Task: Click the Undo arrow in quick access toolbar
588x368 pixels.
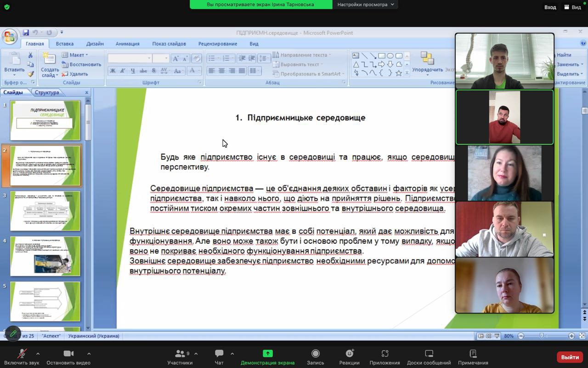Action: 35,33
